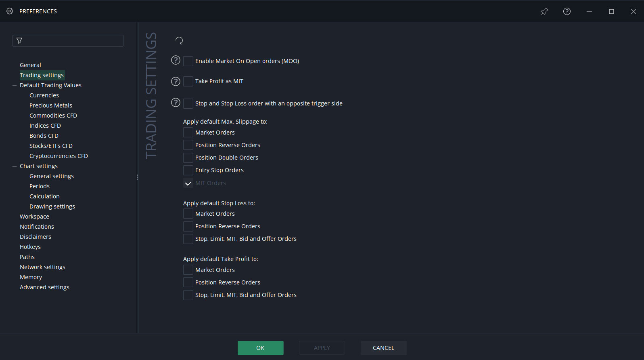Open help for opposite trigger side option

click(x=176, y=103)
